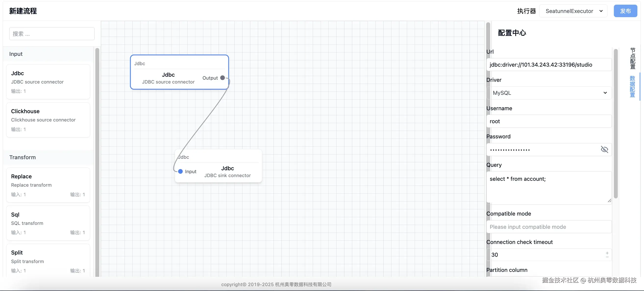
Task: Select the Replace transform card
Action: 48,185
